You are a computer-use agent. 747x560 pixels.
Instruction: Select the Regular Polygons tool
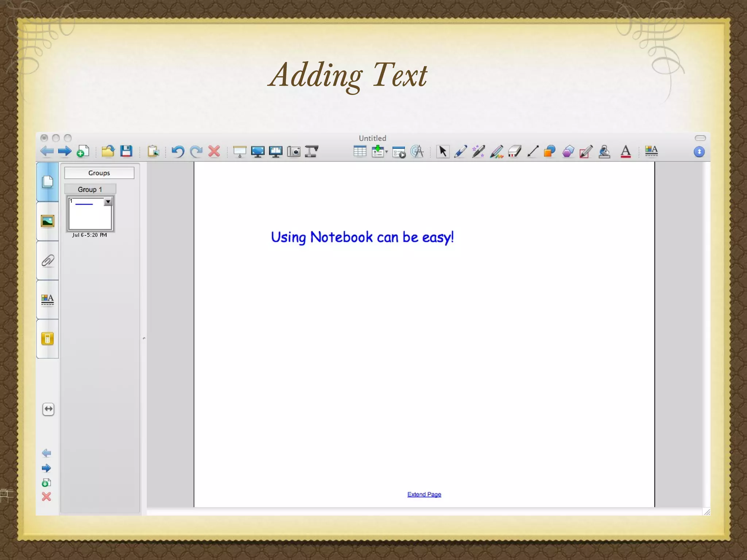[568, 151]
